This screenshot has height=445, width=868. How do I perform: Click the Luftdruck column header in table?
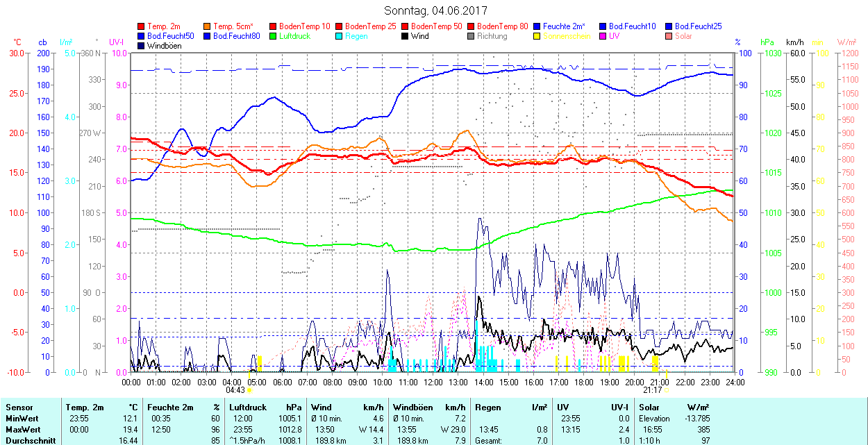pyautogui.click(x=247, y=408)
